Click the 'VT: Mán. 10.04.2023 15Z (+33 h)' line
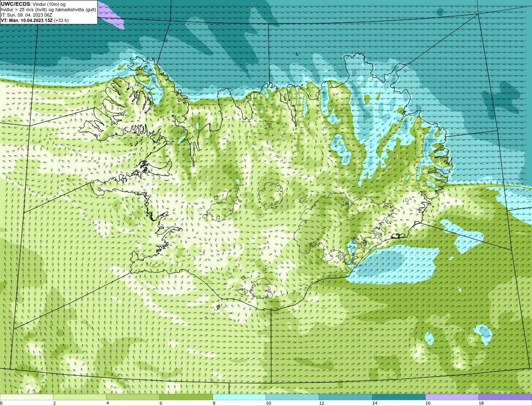The width and height of the screenshot is (532, 406). tap(35, 20)
